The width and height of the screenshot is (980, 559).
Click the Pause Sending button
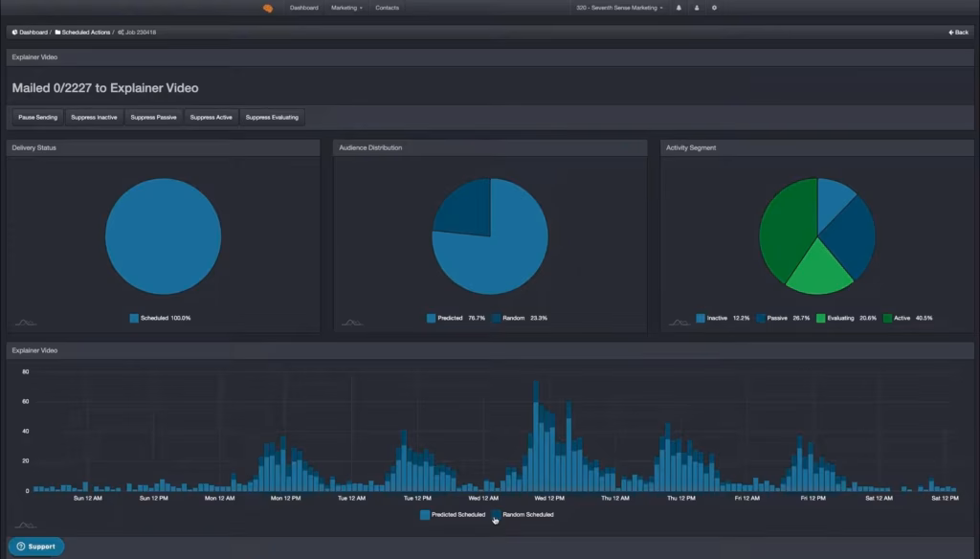coord(38,118)
